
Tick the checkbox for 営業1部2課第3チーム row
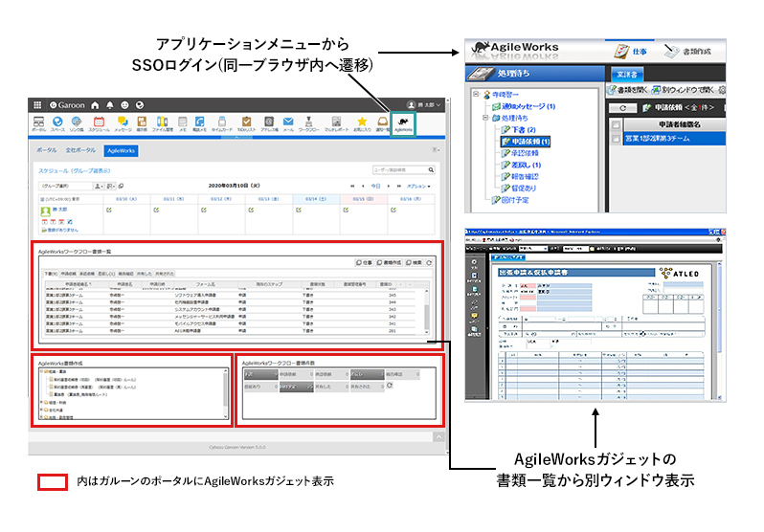[616, 139]
